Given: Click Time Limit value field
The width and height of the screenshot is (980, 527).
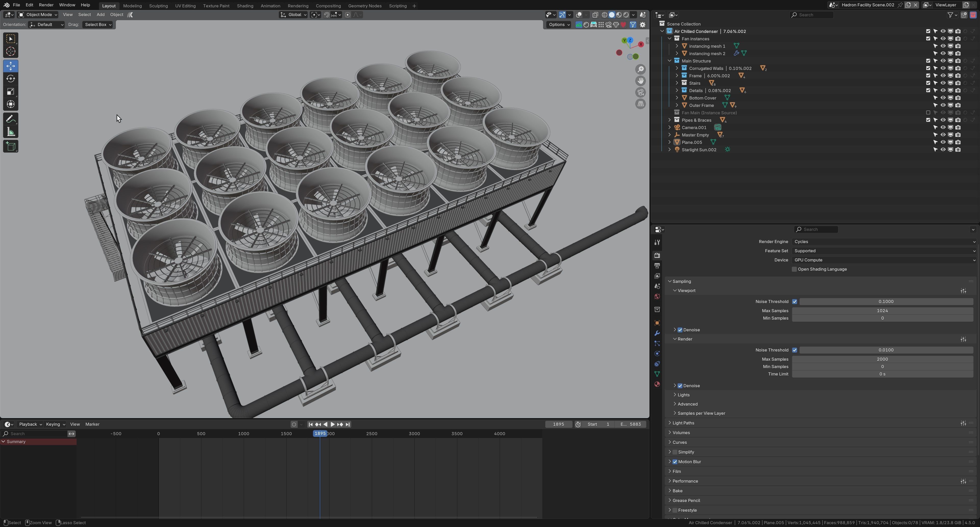Looking at the screenshot, I should click(882, 374).
